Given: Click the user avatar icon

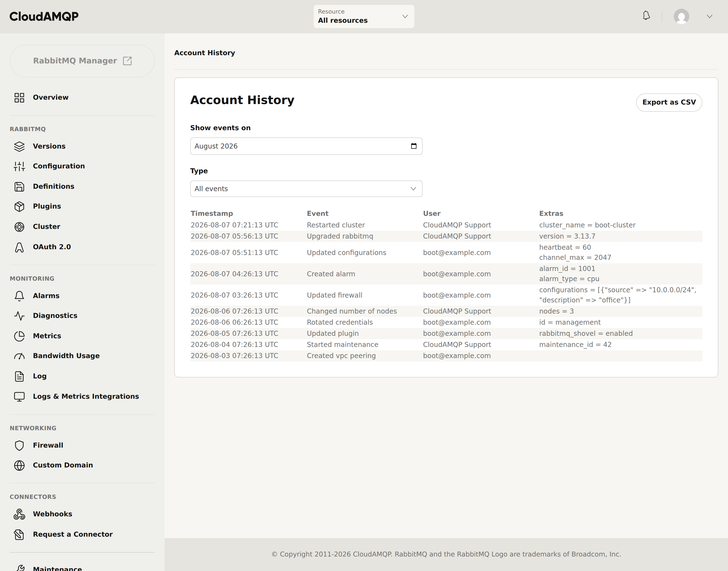Looking at the screenshot, I should (681, 16).
